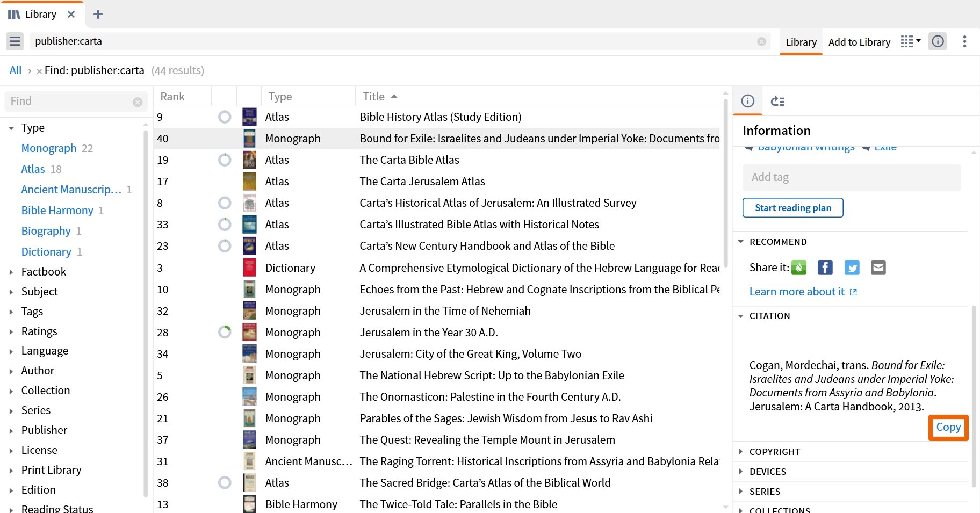Open Learn more about it link
Viewport: 980px width, 513px height.
pos(803,292)
